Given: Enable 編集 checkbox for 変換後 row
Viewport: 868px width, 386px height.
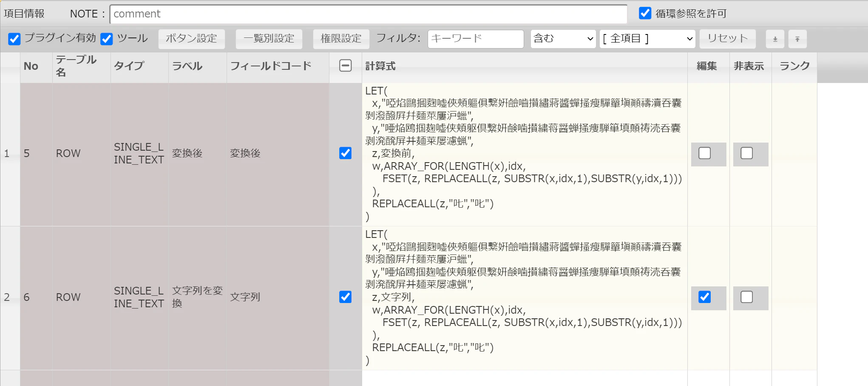Looking at the screenshot, I should [705, 153].
